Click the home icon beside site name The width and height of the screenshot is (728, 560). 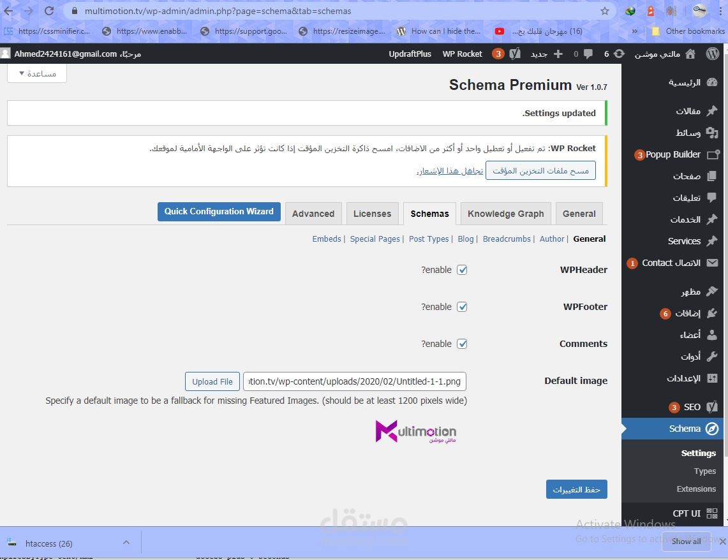point(690,54)
